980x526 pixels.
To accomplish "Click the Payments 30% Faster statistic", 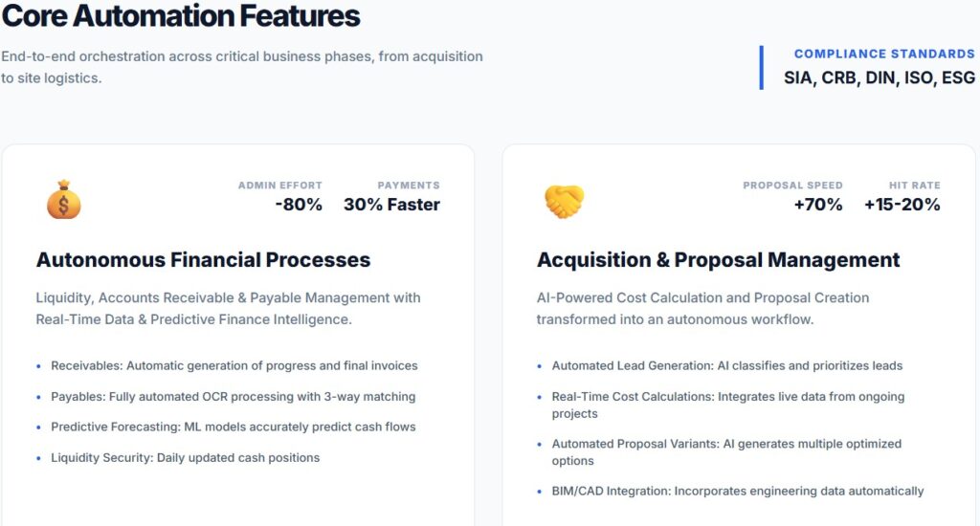I will tap(391, 196).
